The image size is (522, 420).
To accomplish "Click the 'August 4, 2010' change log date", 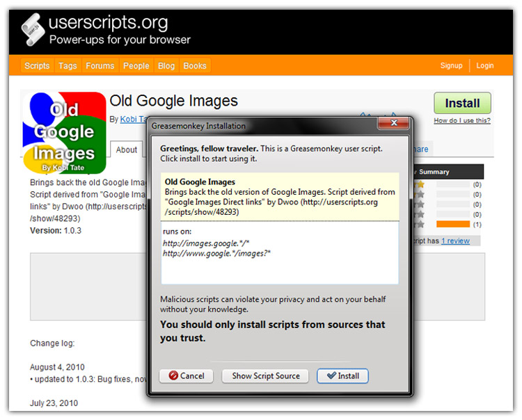I will pyautogui.click(x=57, y=367).
